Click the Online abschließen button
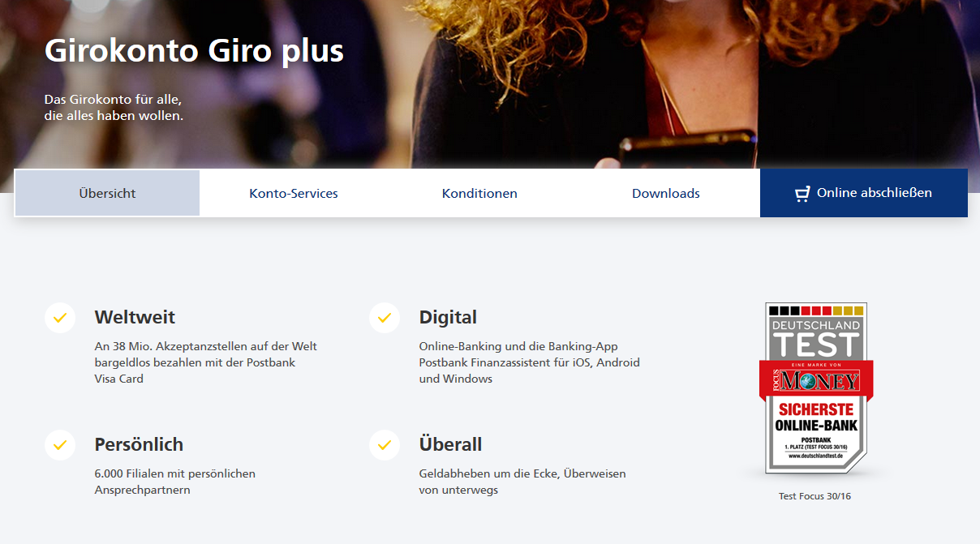This screenshot has width=980, height=544. (864, 193)
